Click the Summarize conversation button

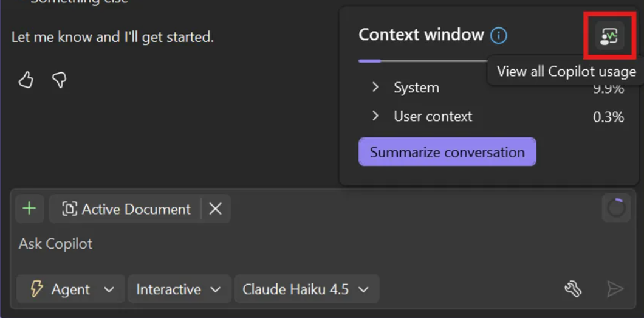447,152
